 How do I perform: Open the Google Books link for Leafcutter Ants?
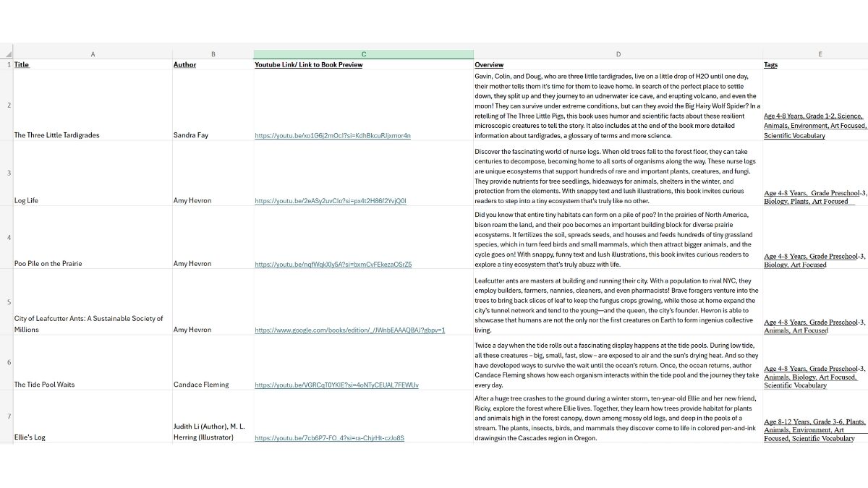click(349, 330)
